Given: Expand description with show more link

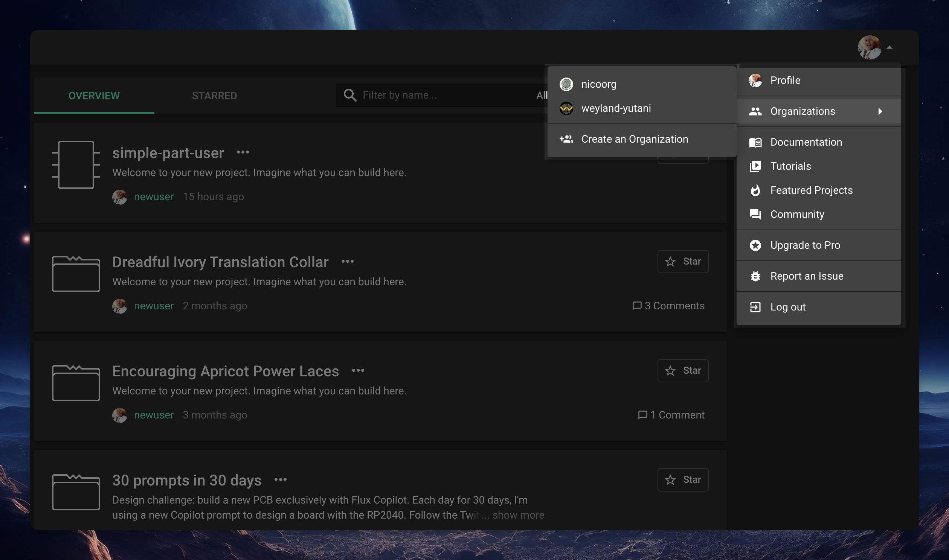Looking at the screenshot, I should (518, 515).
